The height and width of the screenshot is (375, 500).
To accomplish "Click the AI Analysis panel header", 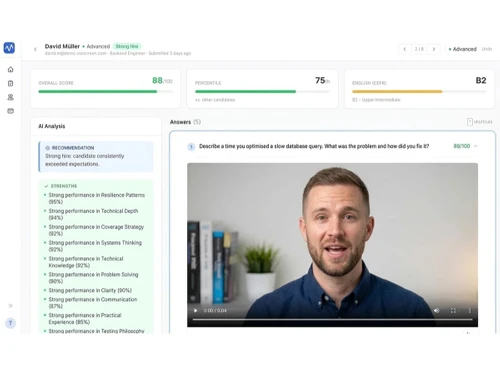I will (96, 126).
